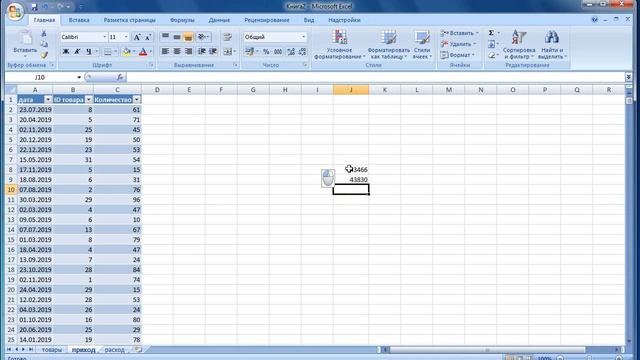Open the дата column filter dropdown

pyautogui.click(x=48, y=100)
